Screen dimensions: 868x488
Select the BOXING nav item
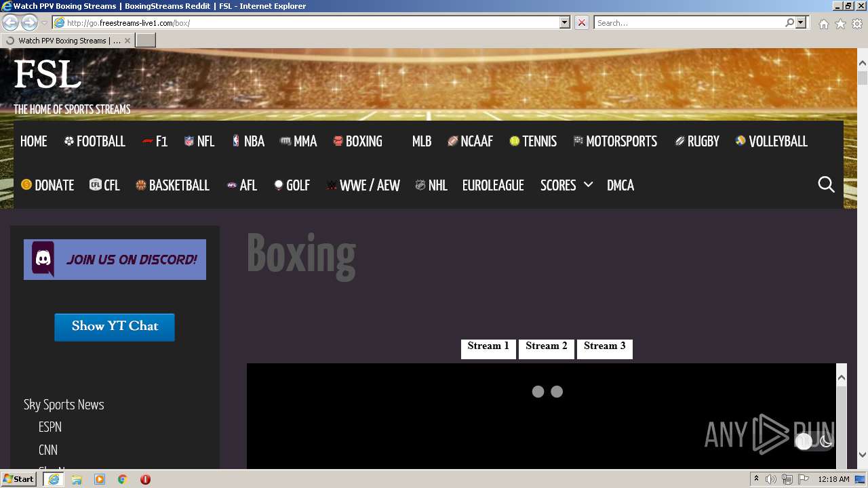click(x=357, y=141)
